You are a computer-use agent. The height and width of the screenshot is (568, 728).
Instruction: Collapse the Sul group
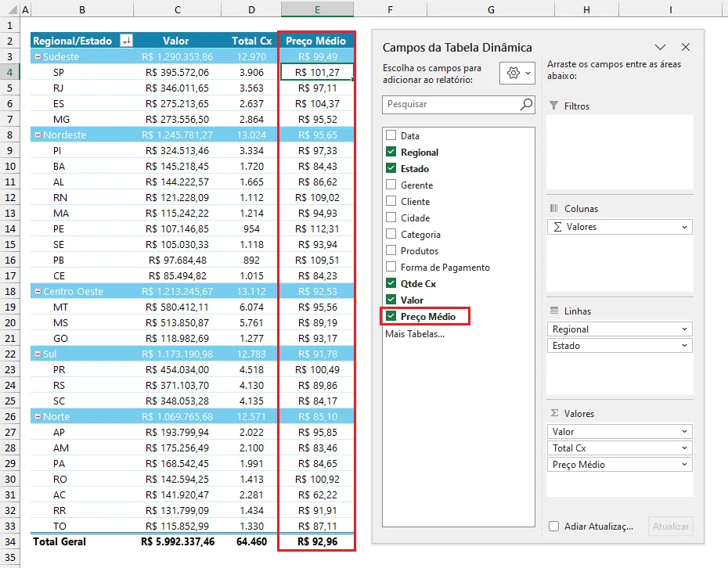point(38,354)
